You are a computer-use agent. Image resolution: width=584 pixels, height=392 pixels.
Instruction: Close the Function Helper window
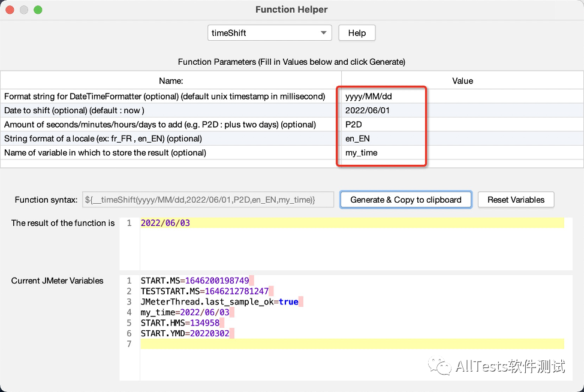pos(10,10)
